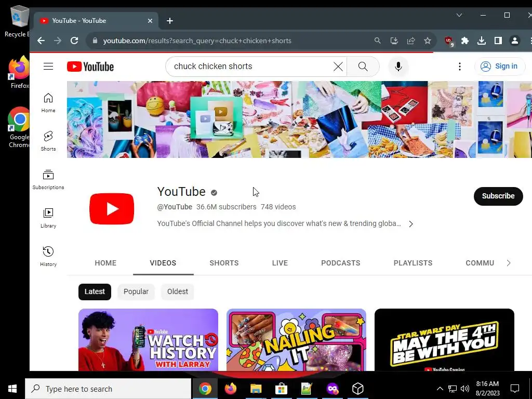Sort videos by Popular
This screenshot has height=399, width=532.
[x=136, y=292]
